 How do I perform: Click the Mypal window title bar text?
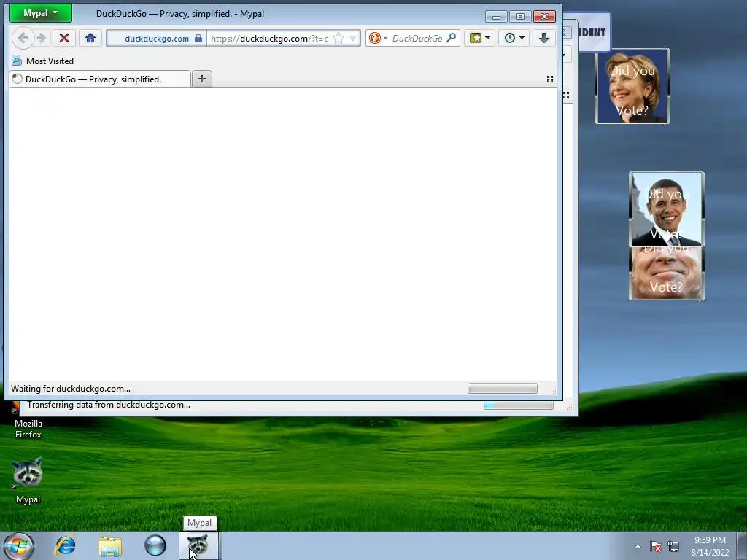(180, 14)
